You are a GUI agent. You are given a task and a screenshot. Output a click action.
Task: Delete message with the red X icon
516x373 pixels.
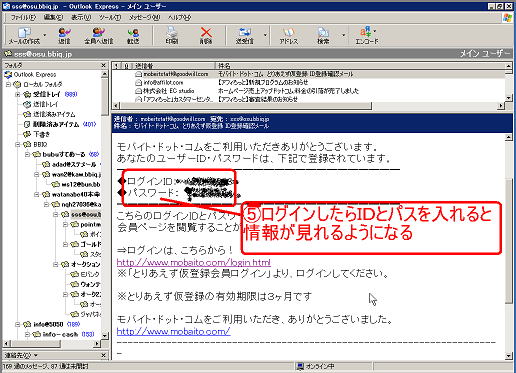206,36
